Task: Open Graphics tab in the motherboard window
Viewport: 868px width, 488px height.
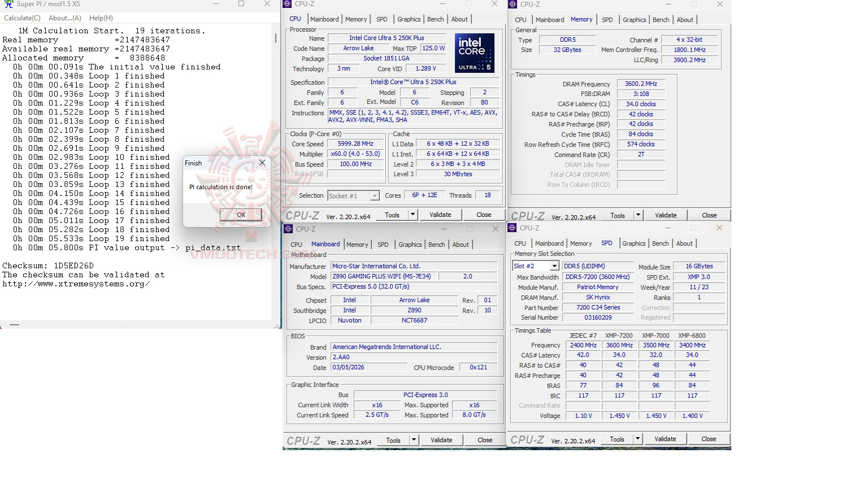Action: pyautogui.click(x=410, y=245)
